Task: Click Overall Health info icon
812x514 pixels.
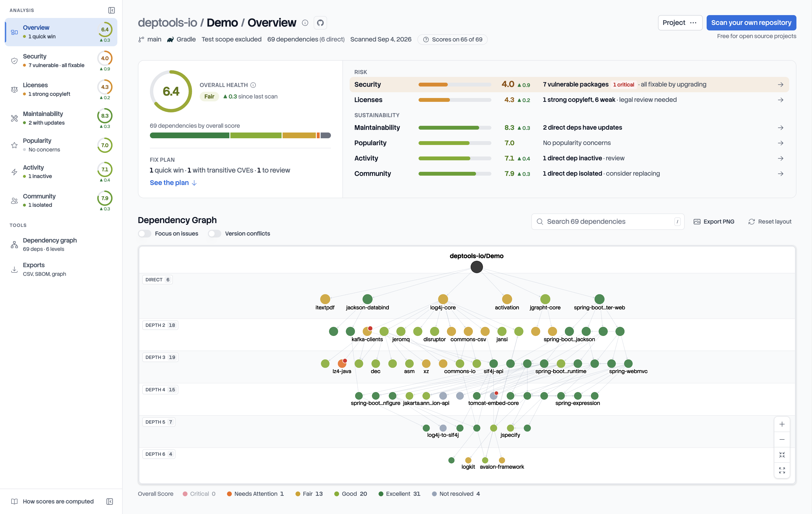Action: (253, 85)
